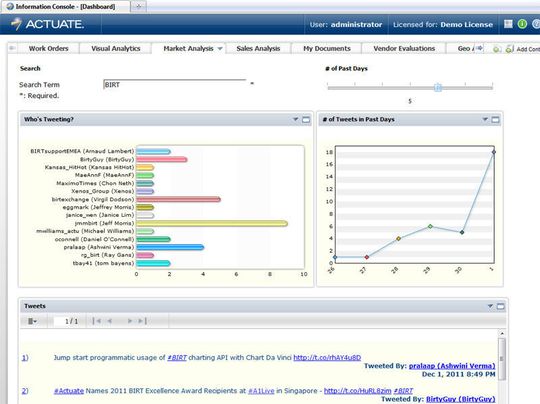Click the help question mark icon in the header
Screen dimensions: 540x404
[x=536, y=24]
